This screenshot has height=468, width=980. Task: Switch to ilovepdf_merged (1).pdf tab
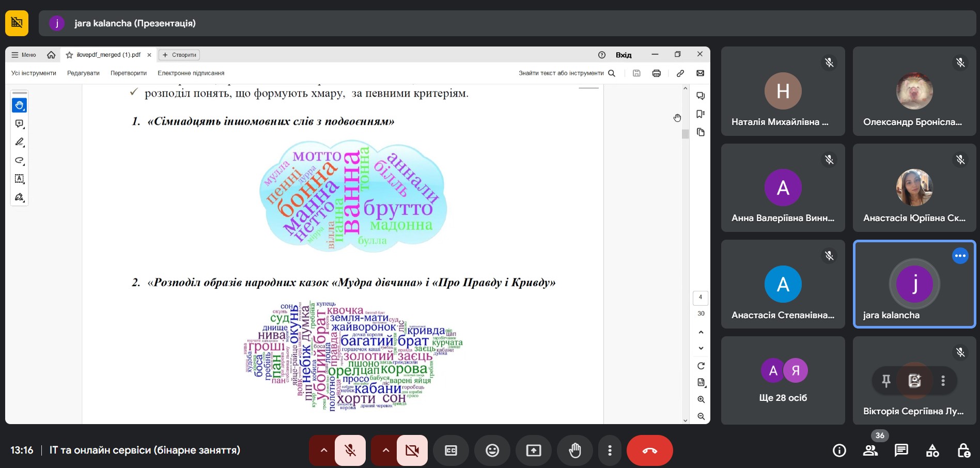[108, 55]
